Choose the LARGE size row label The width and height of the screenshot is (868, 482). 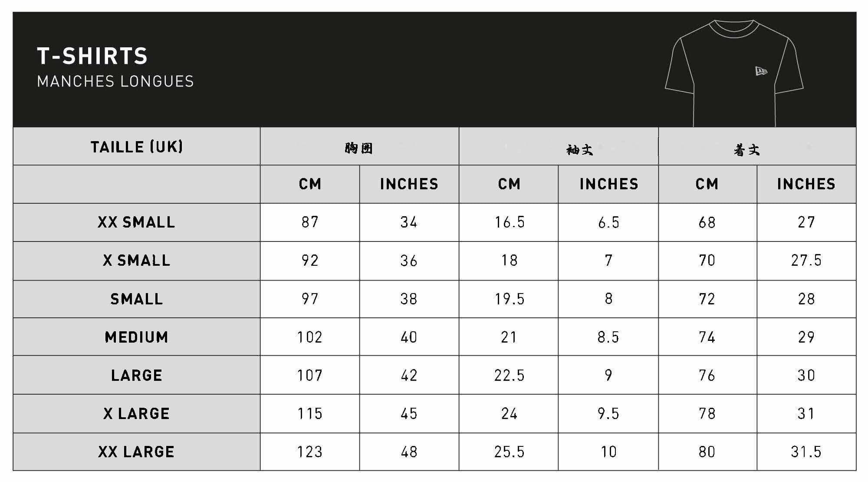point(136,376)
